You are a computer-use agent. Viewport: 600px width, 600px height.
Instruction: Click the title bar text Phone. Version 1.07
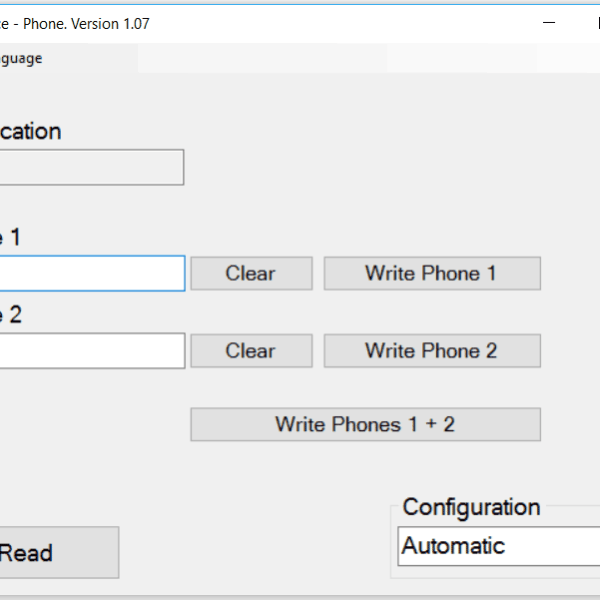point(86,24)
